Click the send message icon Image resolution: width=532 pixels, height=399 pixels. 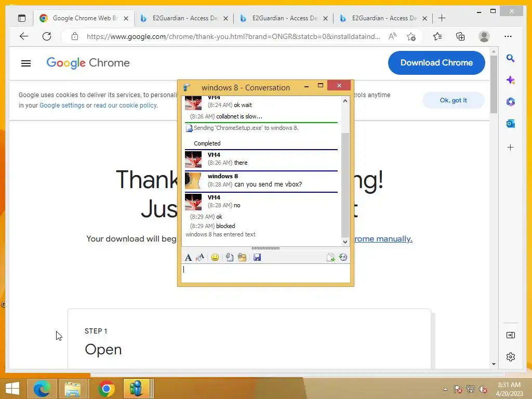pyautogui.click(x=330, y=258)
